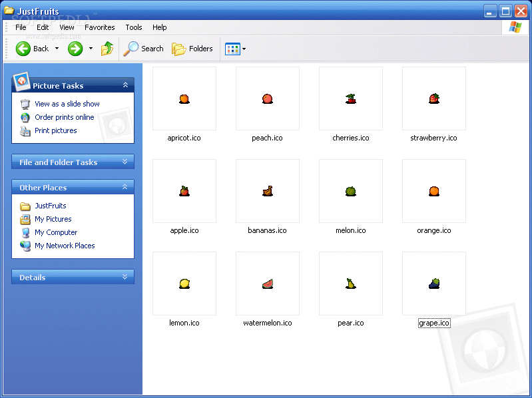Select the grape icon thumbnail
Viewport: 532px width, 398px height.
click(x=434, y=284)
